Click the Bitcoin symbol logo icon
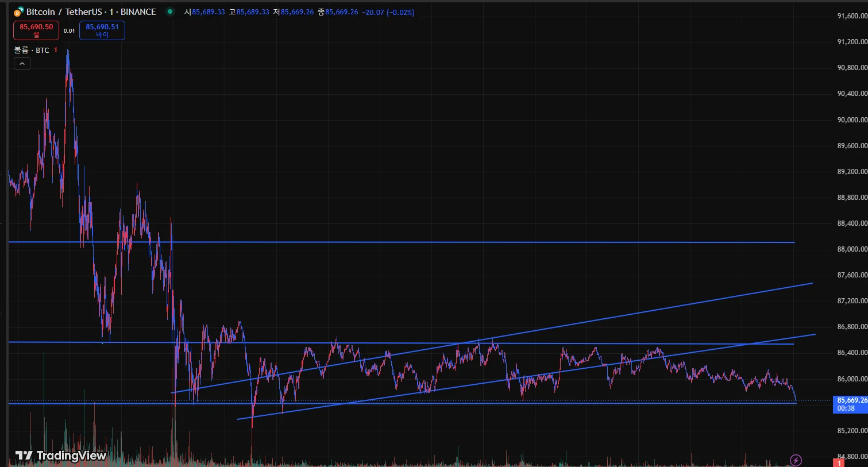 click(19, 11)
